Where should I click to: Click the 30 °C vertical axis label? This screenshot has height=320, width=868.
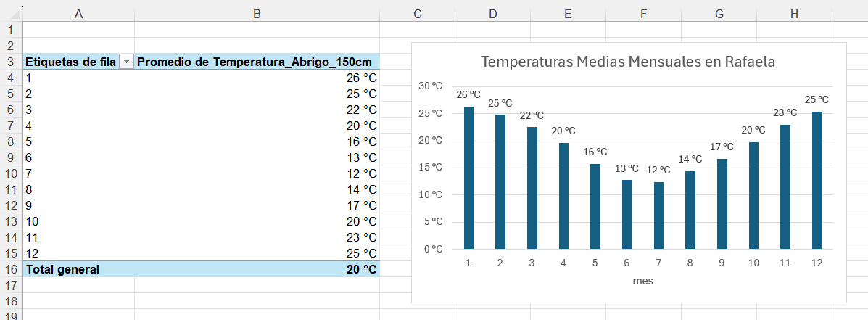[431, 86]
